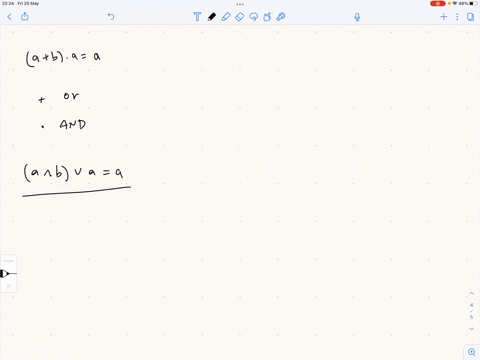Tap the status bar clock 22:24

click(x=8, y=4)
